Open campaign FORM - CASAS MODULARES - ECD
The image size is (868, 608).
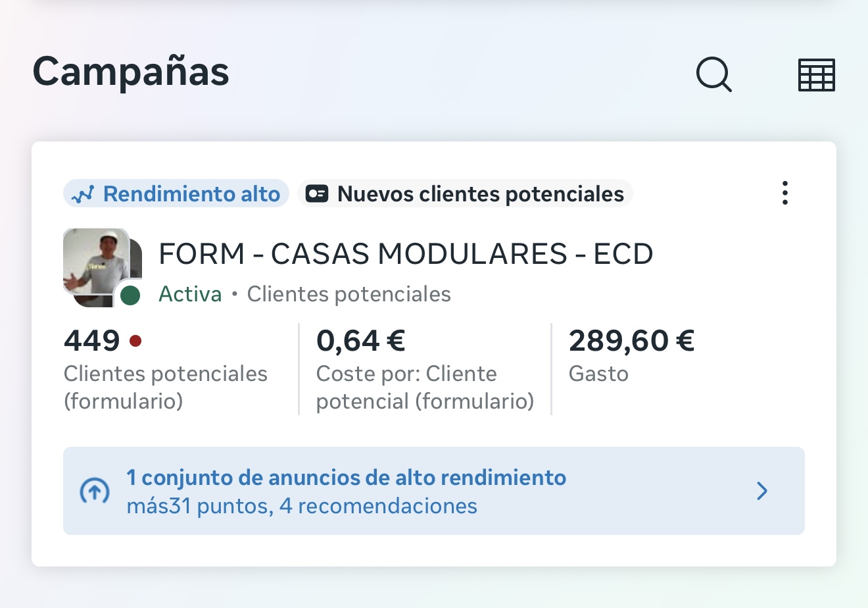406,254
